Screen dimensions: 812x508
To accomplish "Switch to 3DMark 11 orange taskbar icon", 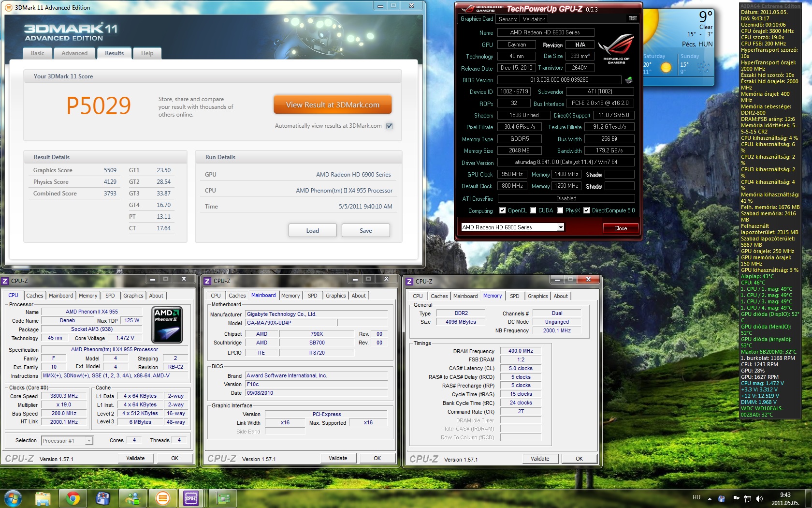I will coord(163,498).
